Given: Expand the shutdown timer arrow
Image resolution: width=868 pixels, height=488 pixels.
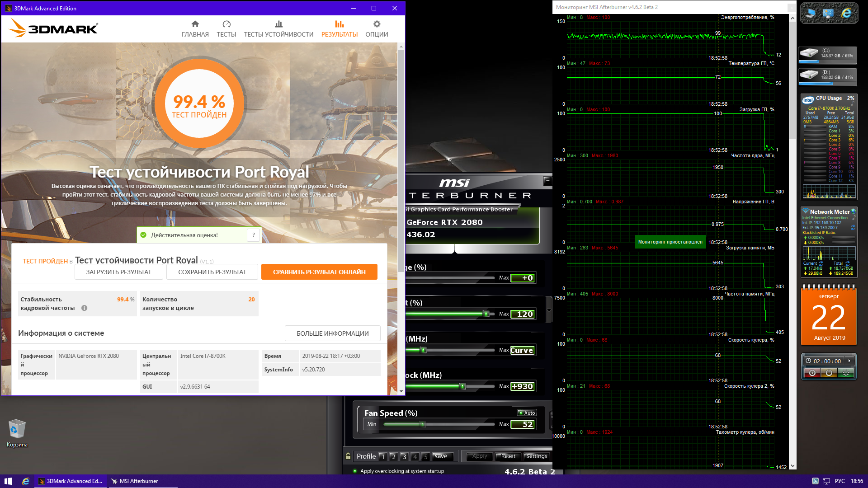Looking at the screenshot, I should coord(849,361).
